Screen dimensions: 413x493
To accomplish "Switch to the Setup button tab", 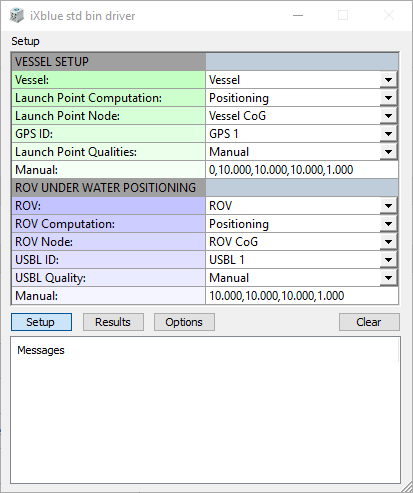I will (x=41, y=322).
